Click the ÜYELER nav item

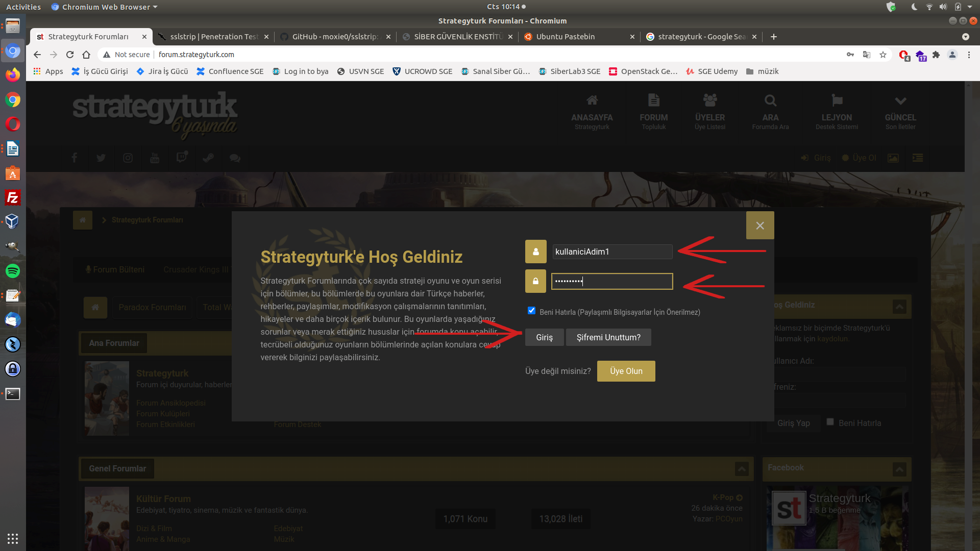click(709, 112)
